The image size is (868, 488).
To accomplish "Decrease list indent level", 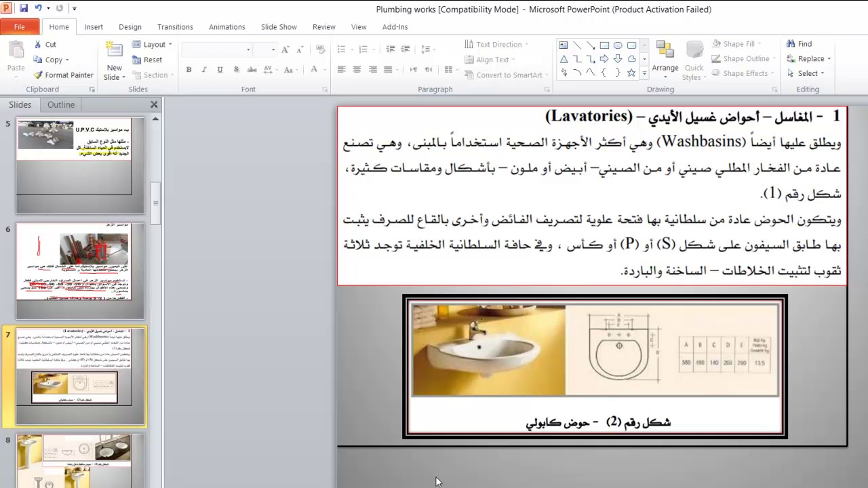I will 391,49.
